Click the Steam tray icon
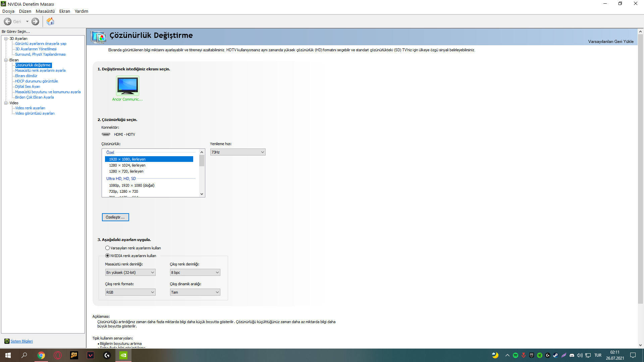The width and height of the screenshot is (644, 362). click(x=556, y=355)
